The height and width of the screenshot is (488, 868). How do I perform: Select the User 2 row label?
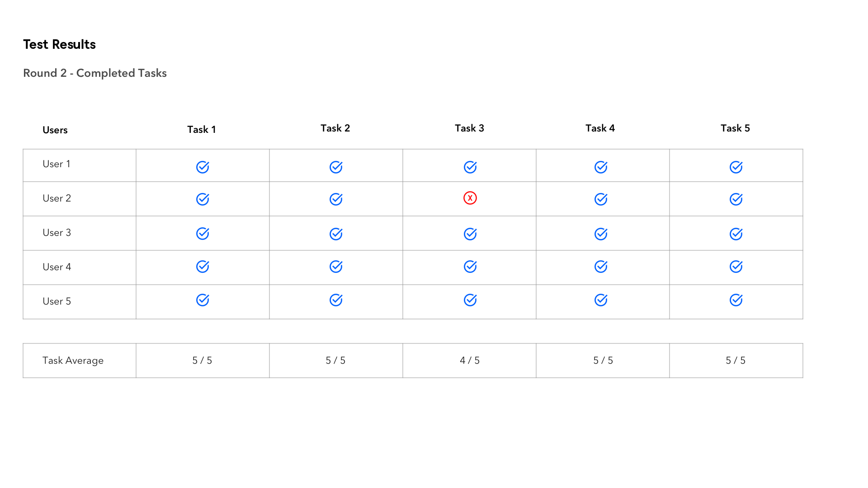point(57,198)
